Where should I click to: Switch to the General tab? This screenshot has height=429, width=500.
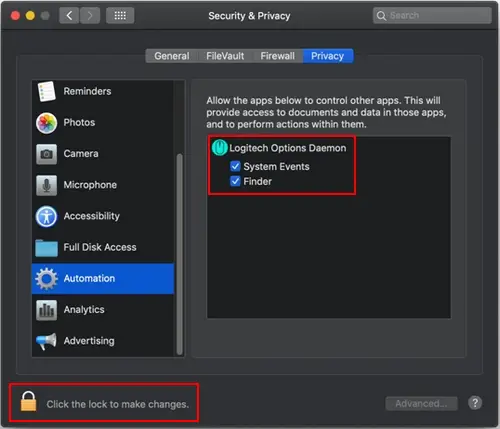[x=172, y=56]
